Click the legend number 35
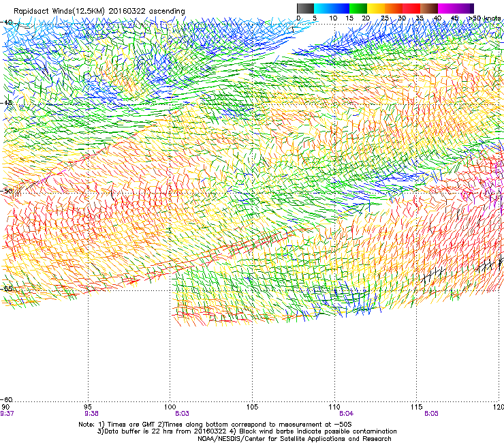Image resolution: width=504 pixels, height=443 pixels. click(x=420, y=18)
